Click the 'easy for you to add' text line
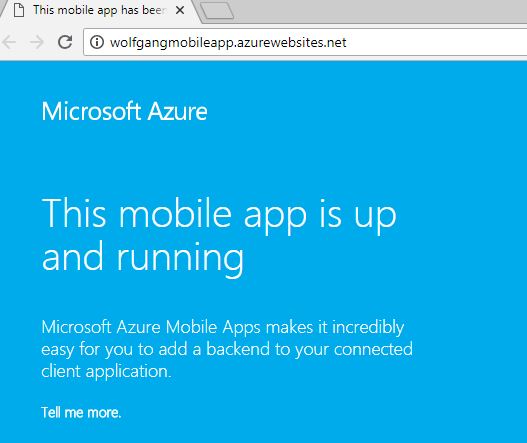Image resolution: width=527 pixels, height=443 pixels. (x=114, y=349)
